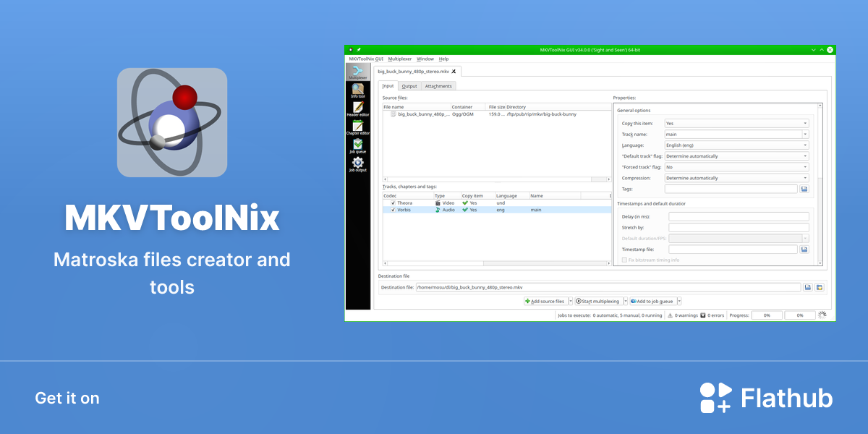
Task: Click the source file document icon
Action: click(x=393, y=114)
